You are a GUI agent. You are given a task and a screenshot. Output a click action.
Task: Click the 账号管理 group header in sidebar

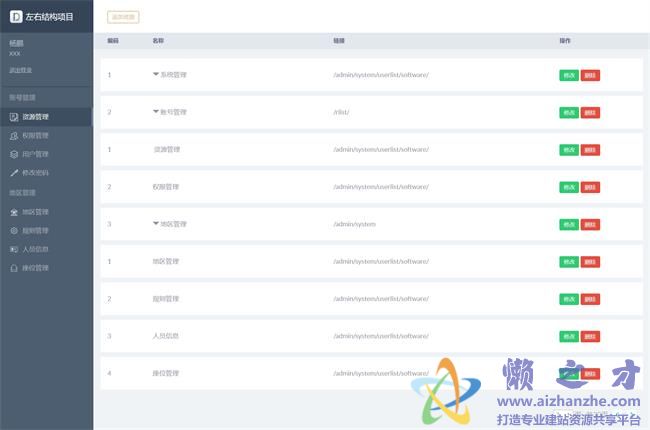click(x=22, y=98)
